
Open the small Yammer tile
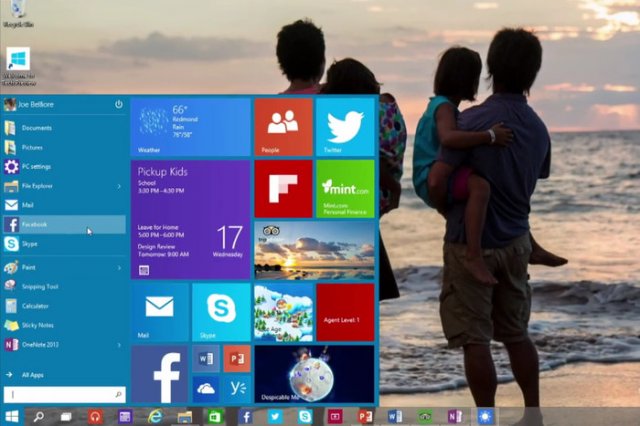(237, 389)
